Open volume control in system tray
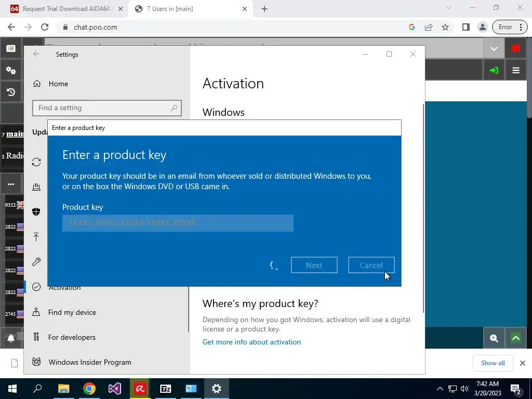Screen dimensions: 532x399 (x=464, y=389)
